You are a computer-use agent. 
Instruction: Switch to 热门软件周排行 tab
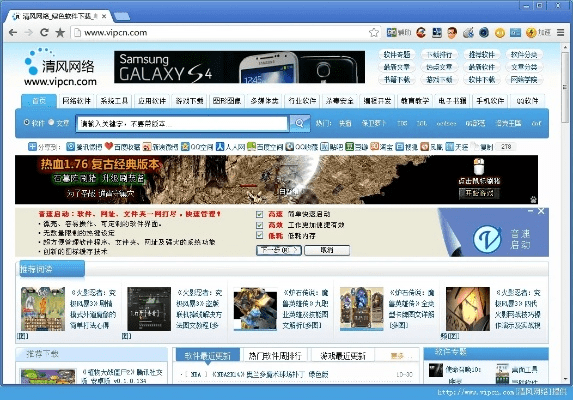275,355
